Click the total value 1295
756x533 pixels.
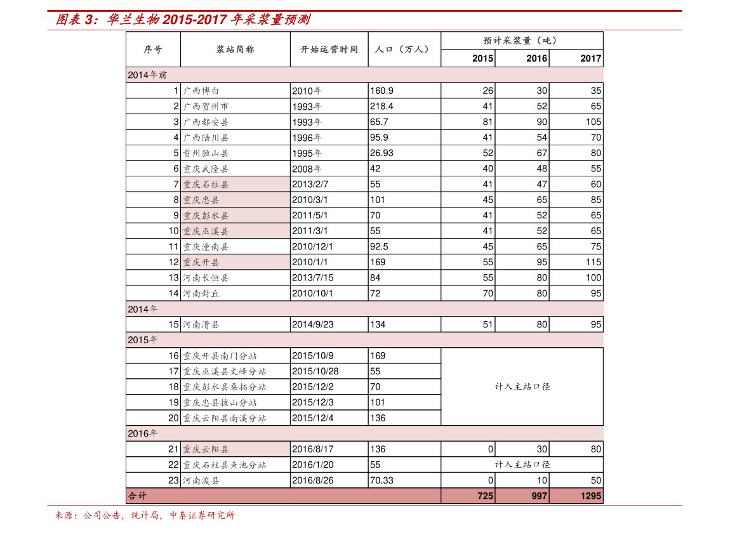[x=590, y=496]
